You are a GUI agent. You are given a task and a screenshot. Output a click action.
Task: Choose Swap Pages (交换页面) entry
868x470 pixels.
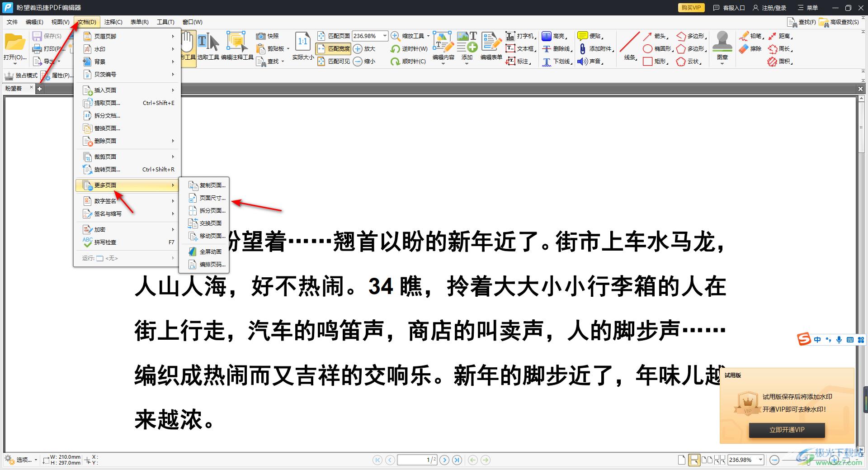click(204, 223)
